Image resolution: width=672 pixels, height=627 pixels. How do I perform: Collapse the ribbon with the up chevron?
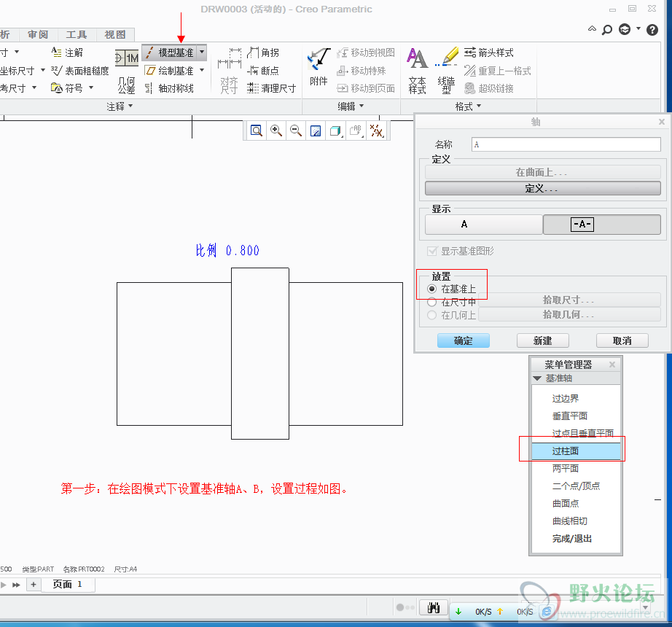tap(592, 29)
